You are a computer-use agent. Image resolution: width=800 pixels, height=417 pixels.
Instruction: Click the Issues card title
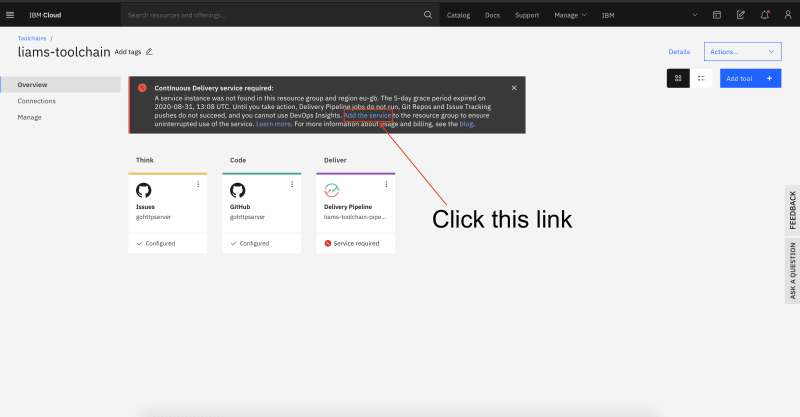click(145, 207)
